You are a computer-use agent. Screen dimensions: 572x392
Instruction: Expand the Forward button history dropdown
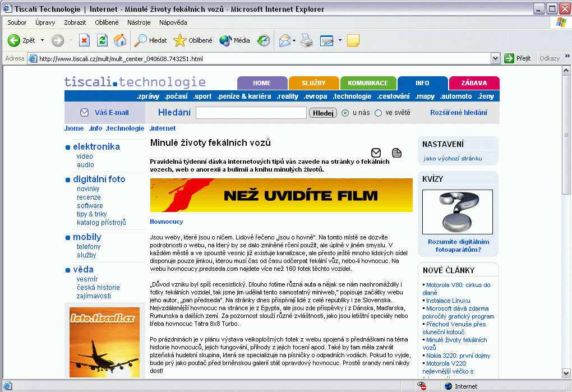71,40
